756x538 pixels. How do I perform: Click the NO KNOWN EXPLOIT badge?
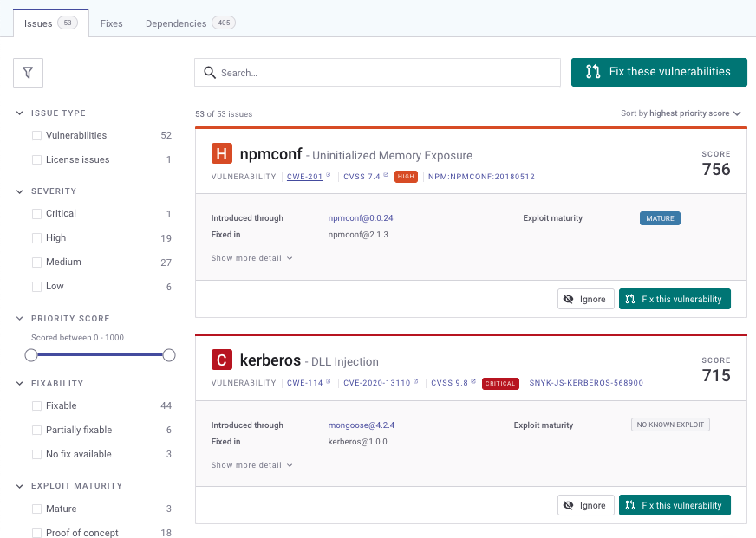click(670, 425)
